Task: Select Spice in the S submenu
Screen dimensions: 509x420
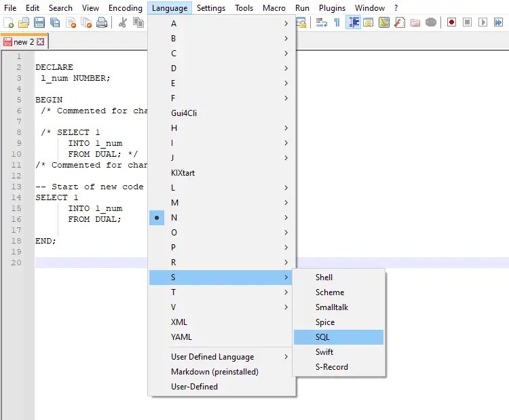Action: (339, 322)
